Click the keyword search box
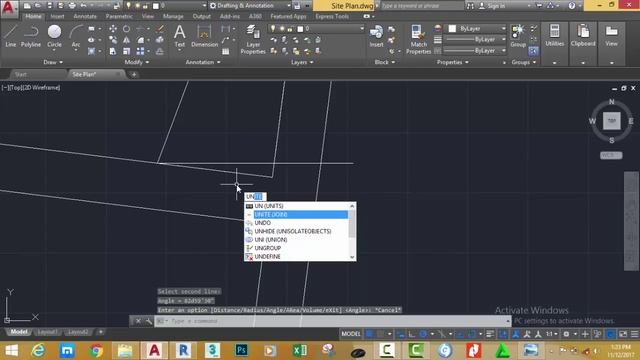The height and width of the screenshot is (360, 640). [x=422, y=6]
